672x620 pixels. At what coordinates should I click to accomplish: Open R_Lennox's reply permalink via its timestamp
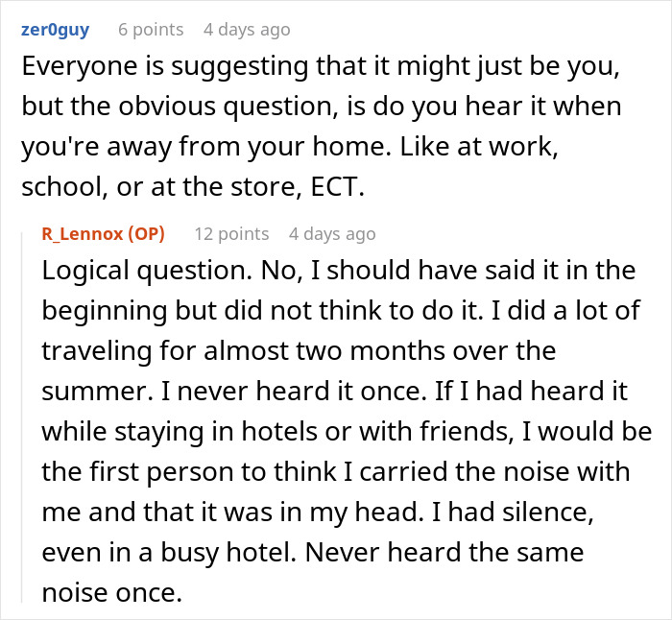tap(332, 234)
